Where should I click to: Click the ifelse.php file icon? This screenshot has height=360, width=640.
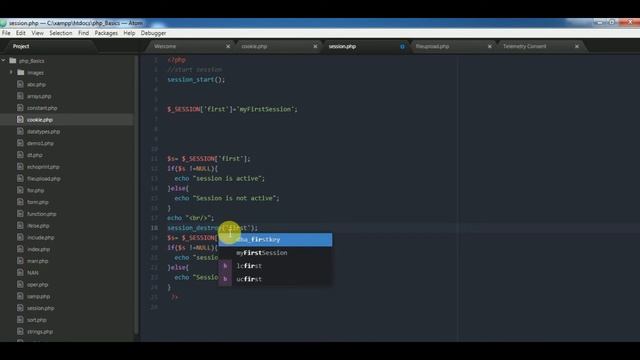point(20,225)
